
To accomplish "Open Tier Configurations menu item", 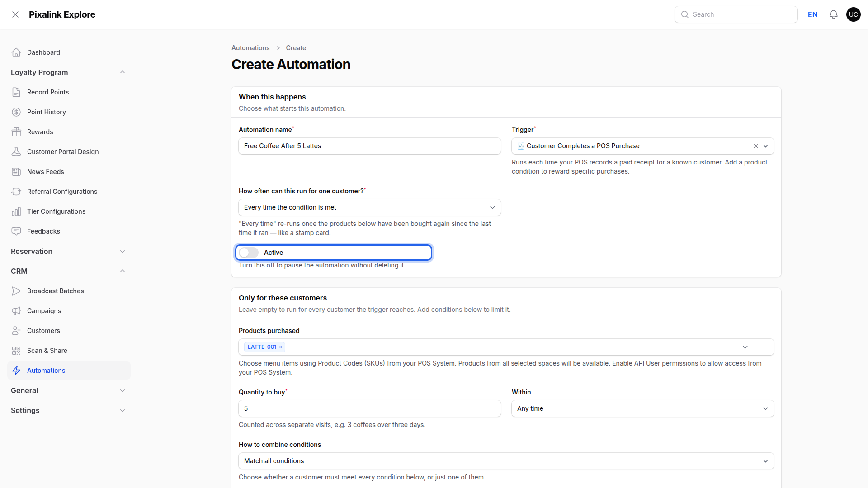I will 69,211.
